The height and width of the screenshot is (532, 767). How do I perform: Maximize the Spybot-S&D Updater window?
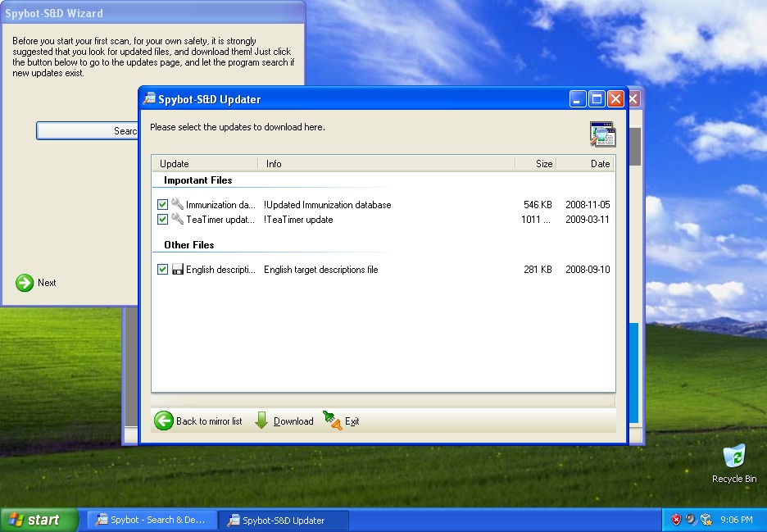597,99
